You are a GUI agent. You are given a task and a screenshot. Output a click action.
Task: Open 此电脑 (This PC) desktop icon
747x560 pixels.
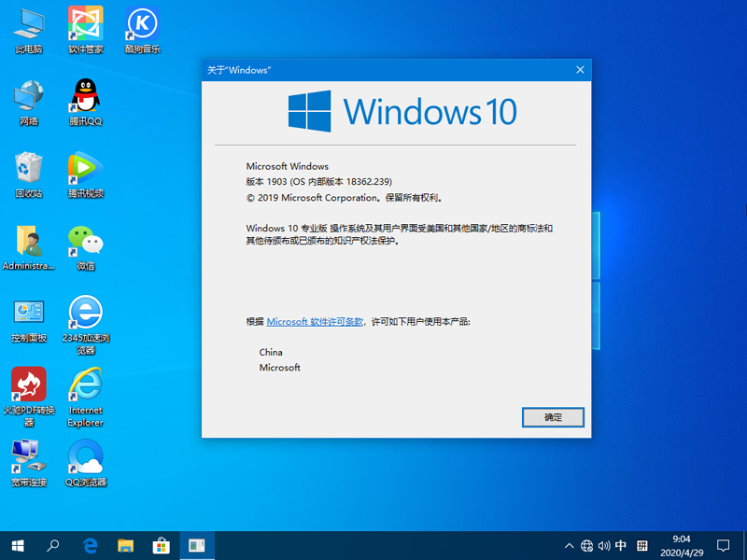tap(28, 28)
